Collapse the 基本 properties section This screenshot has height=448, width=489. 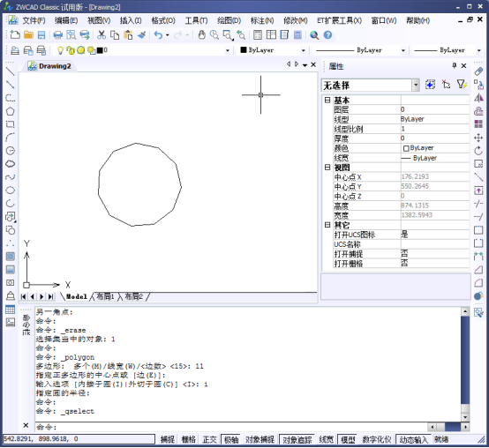[x=327, y=100]
